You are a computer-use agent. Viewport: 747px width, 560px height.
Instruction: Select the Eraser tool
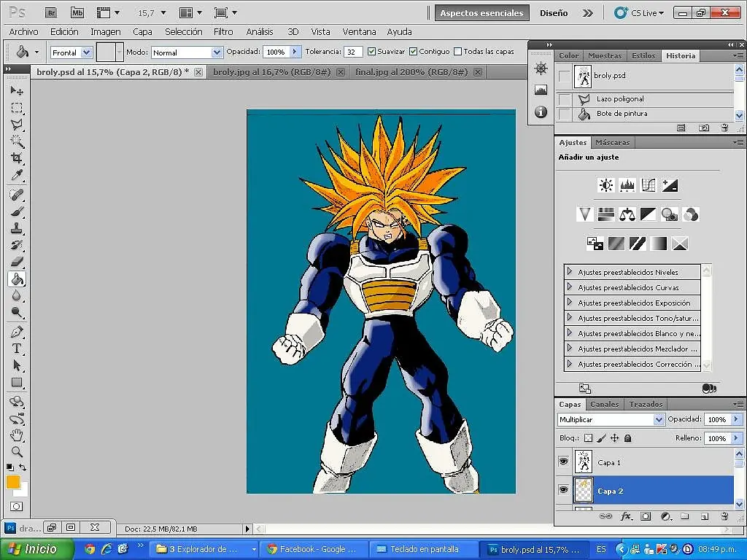click(x=17, y=262)
